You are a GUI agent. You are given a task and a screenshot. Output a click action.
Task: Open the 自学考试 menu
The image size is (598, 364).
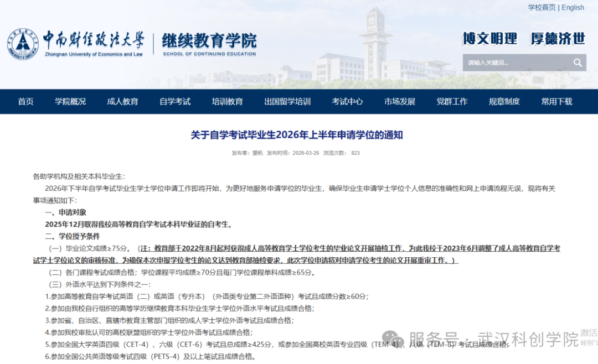point(174,102)
